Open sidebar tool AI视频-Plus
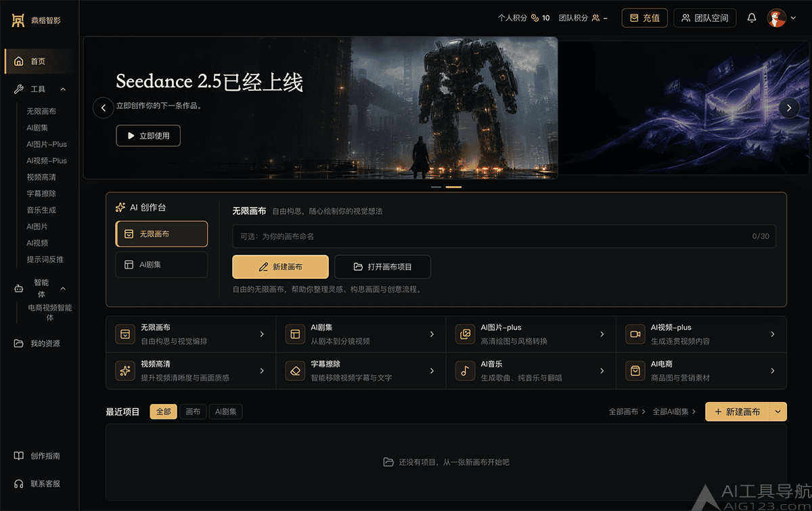This screenshot has width=812, height=511. point(47,160)
